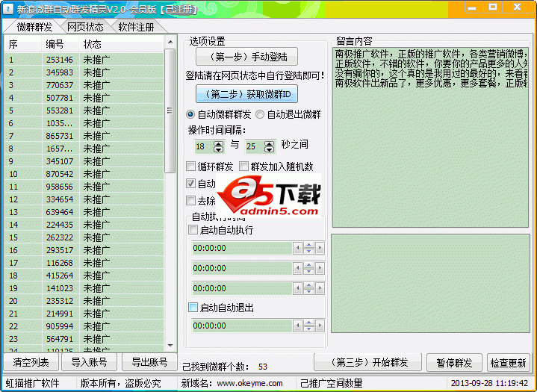Click the account list scrollbar thumb
The image size is (537, 392).
tap(170, 111)
